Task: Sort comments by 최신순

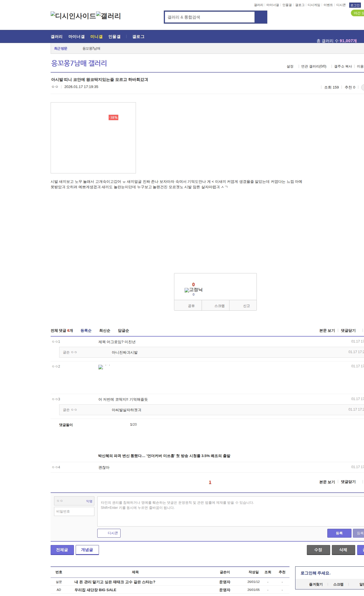Action: [105, 331]
